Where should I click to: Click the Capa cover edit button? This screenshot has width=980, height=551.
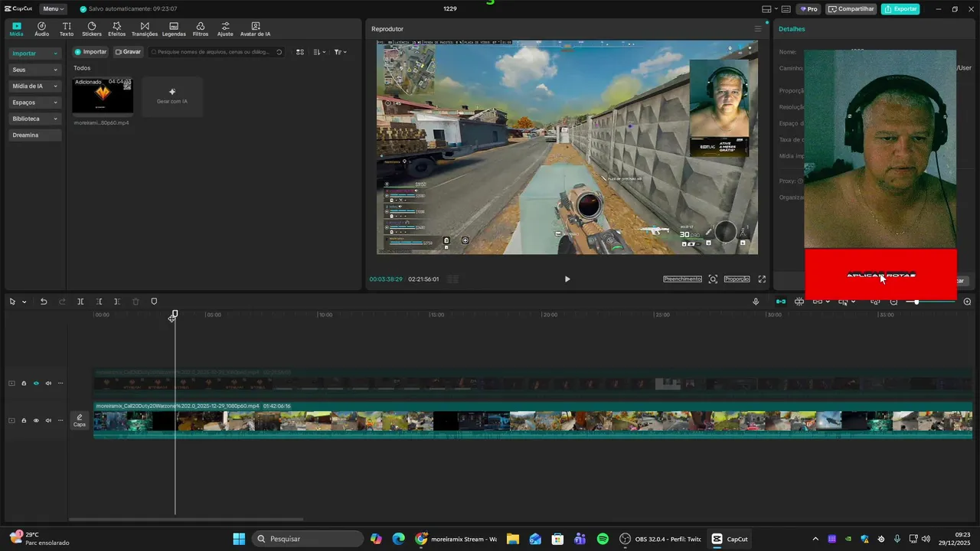tap(80, 420)
